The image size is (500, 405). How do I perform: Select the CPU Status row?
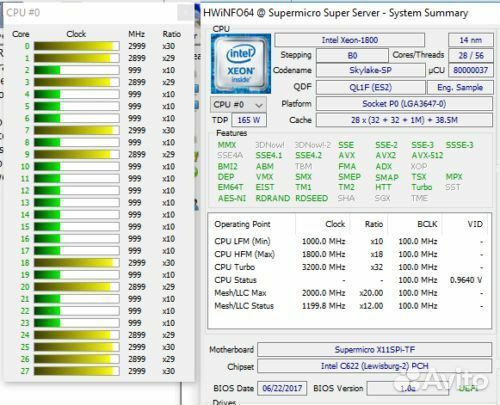coord(349,280)
